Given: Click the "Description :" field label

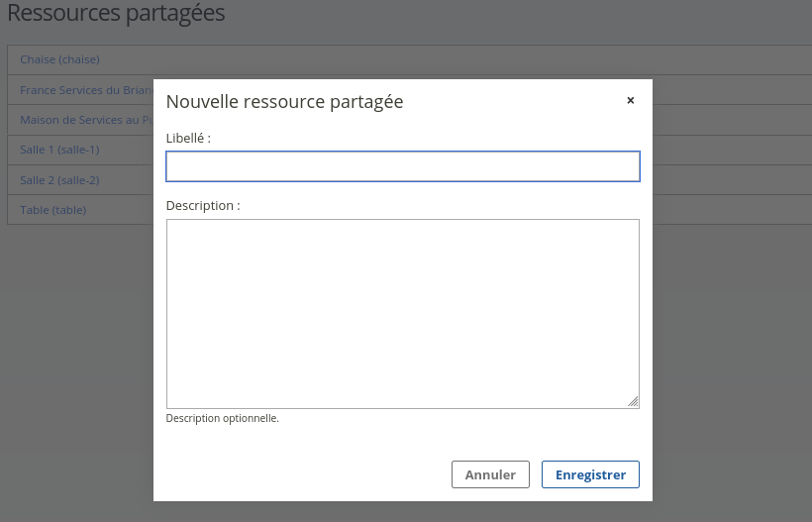Looking at the screenshot, I should pos(203,206).
